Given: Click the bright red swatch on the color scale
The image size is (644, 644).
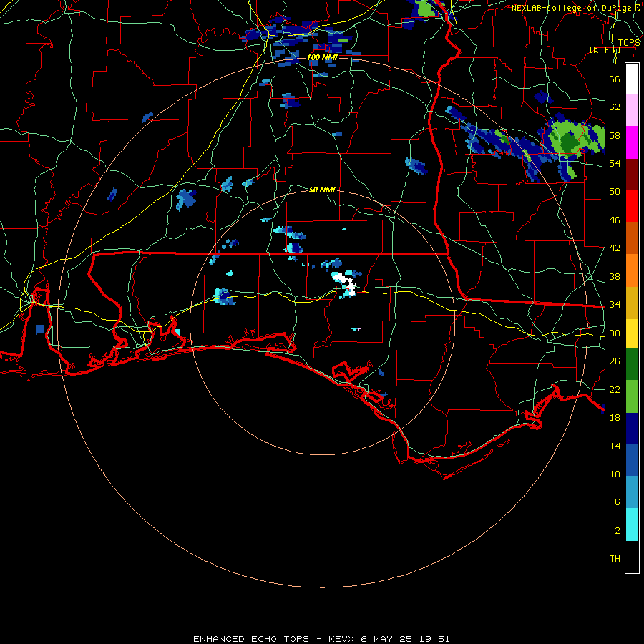Looking at the screenshot, I should [x=632, y=206].
